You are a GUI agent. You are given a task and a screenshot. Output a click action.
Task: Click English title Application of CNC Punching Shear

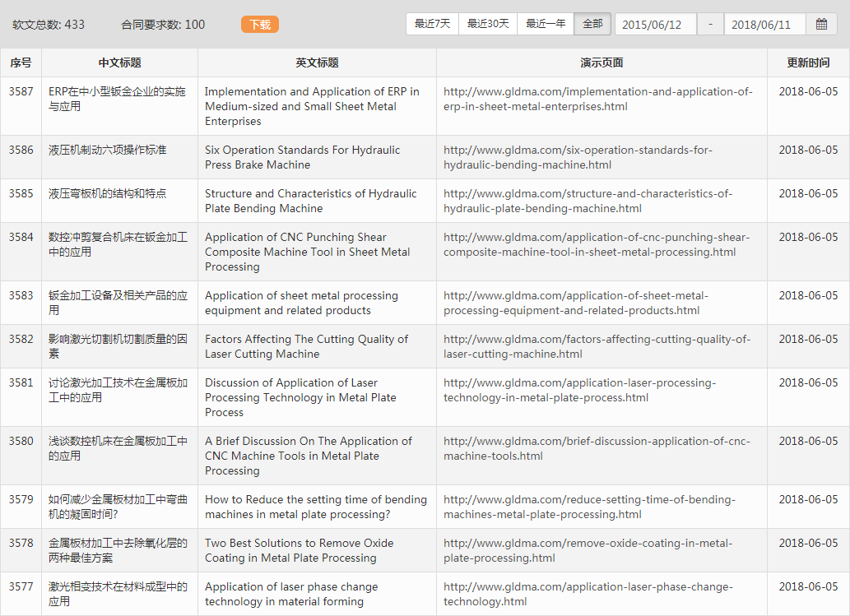coord(308,252)
